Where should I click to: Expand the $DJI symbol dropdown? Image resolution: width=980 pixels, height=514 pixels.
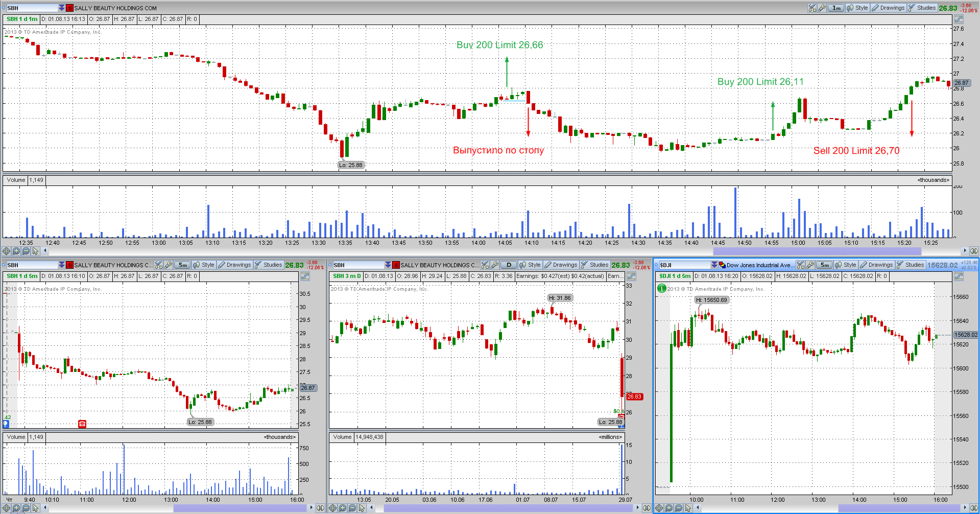click(714, 265)
